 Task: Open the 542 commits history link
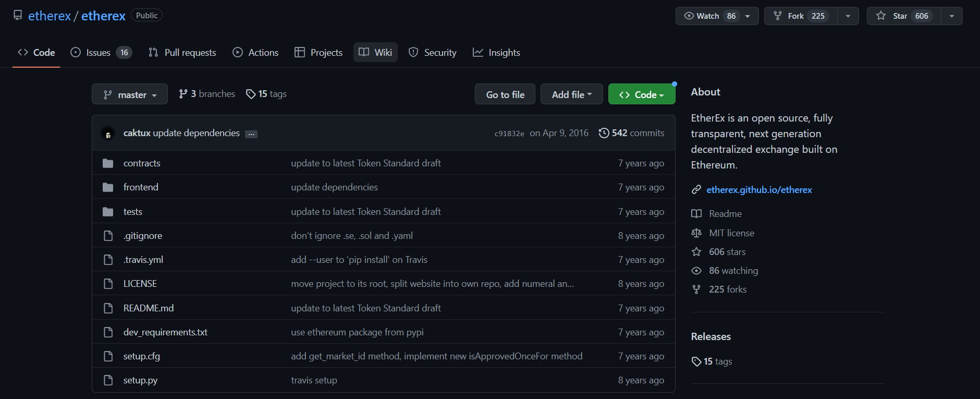pos(632,133)
